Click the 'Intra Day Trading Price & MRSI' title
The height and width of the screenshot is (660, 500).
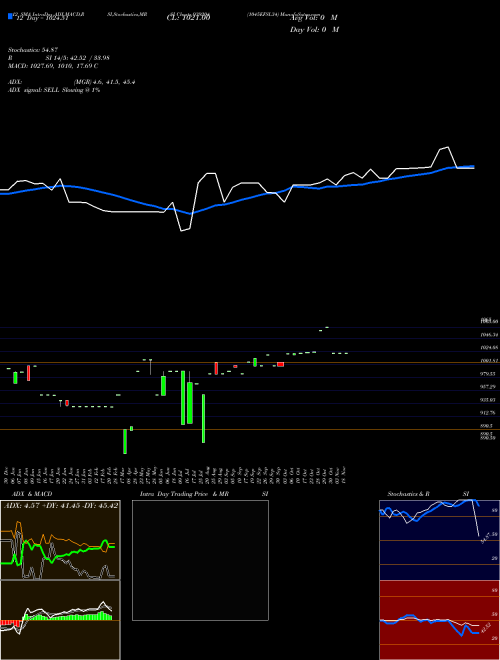point(204,494)
